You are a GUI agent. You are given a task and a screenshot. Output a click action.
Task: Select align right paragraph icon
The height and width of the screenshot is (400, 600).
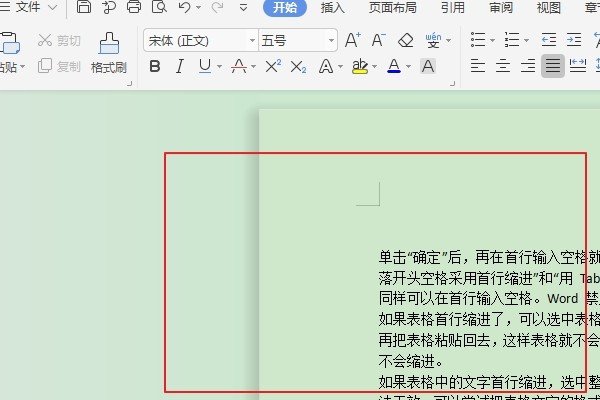coord(528,66)
